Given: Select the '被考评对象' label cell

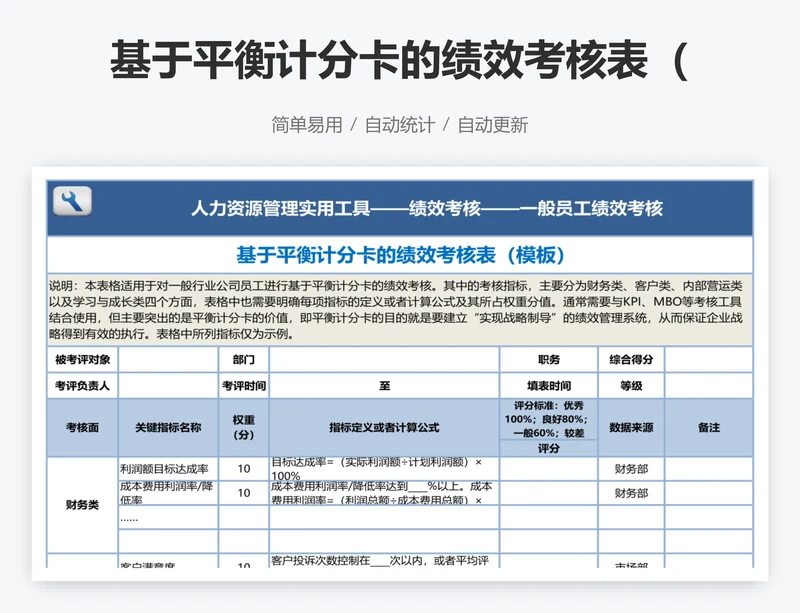Looking at the screenshot, I should click(x=82, y=360).
